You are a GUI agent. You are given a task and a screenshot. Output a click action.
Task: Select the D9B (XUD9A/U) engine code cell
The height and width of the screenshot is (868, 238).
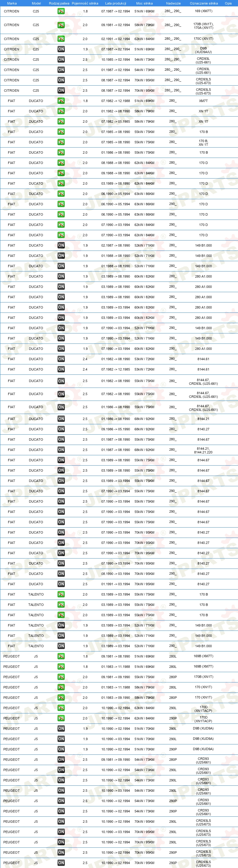tap(204, 50)
